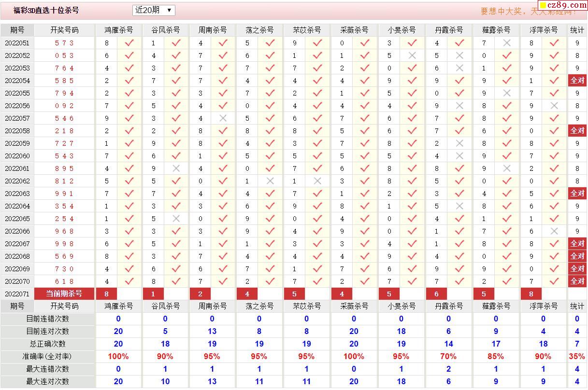The image size is (588, 390).
Task: Click the red check mark for 采薇杀号 in row 2022054
Action: [365, 81]
